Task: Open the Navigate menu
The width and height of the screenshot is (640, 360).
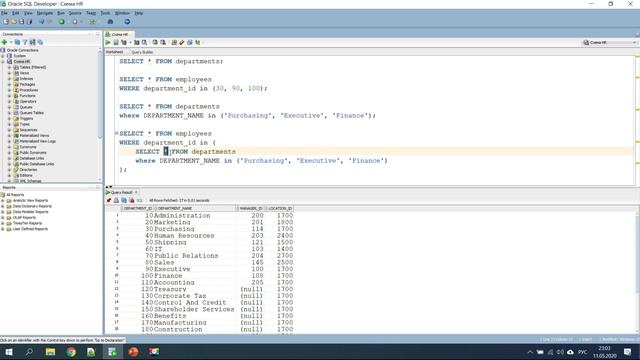Action: point(45,13)
